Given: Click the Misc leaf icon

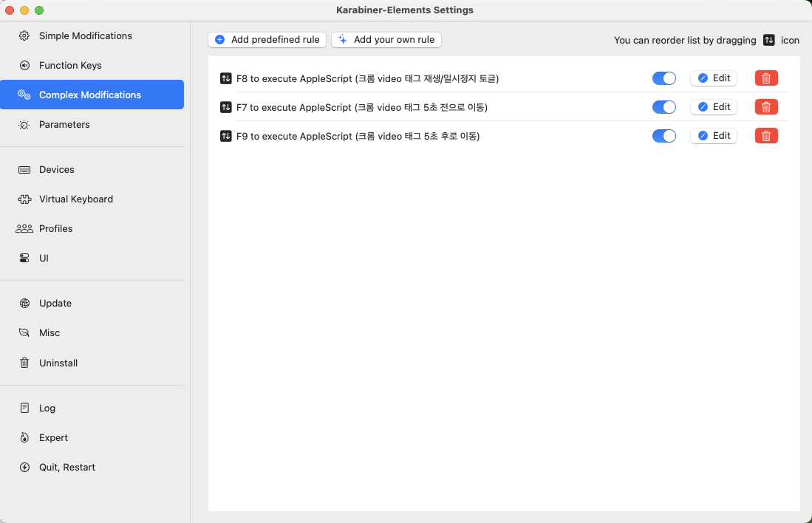Looking at the screenshot, I should [24, 332].
